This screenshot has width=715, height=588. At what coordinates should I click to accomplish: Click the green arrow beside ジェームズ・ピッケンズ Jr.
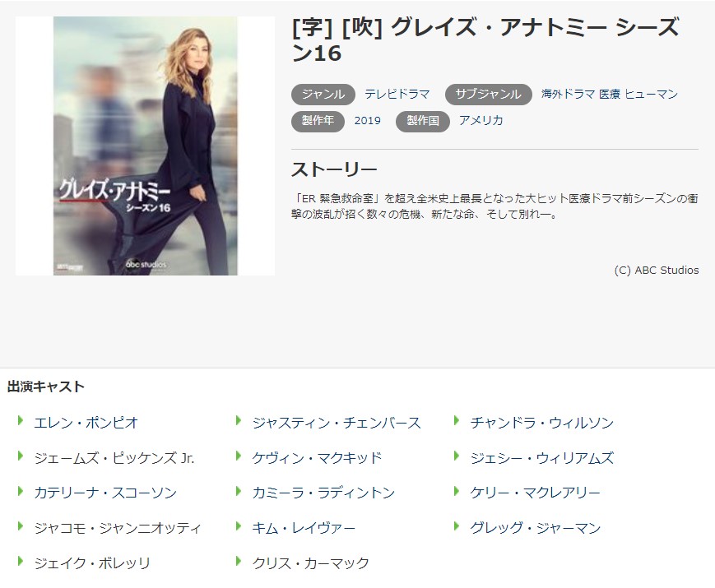tap(20, 456)
